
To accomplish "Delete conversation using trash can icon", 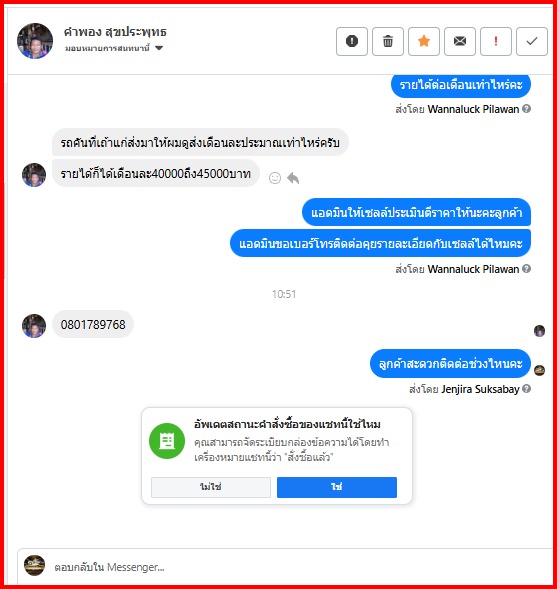I will pyautogui.click(x=388, y=41).
